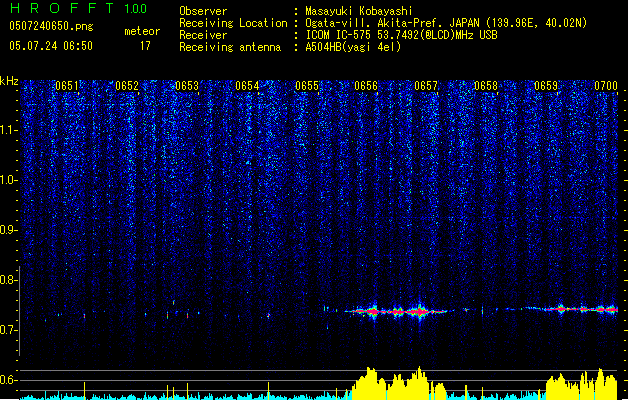Click the yellow power peak below 0657
The image size is (629, 400).
pos(419,381)
